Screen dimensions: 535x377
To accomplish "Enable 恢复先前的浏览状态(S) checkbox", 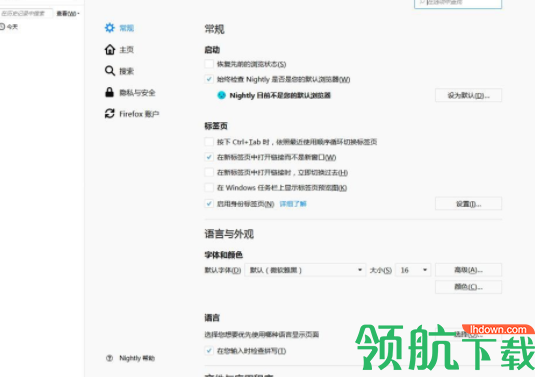I will pos(209,64).
